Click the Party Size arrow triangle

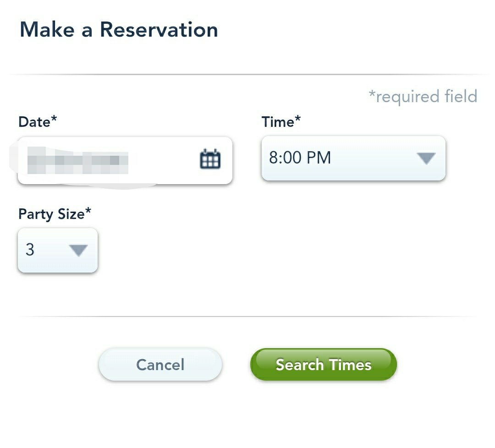point(78,250)
